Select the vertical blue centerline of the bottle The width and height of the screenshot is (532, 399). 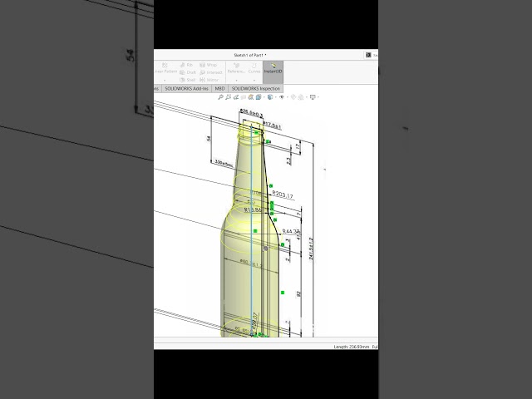251,231
